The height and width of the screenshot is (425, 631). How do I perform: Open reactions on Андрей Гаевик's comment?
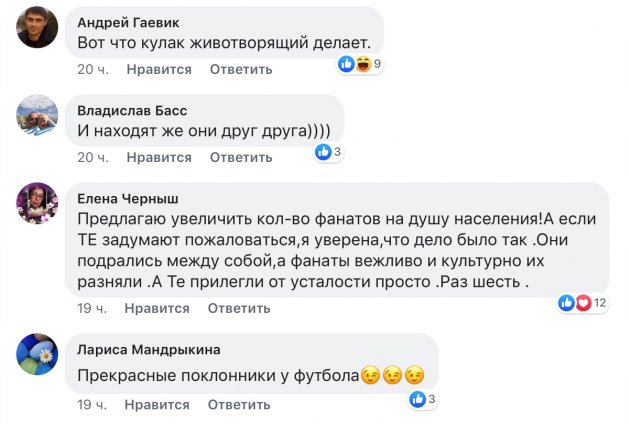pyautogui.click(x=360, y=63)
